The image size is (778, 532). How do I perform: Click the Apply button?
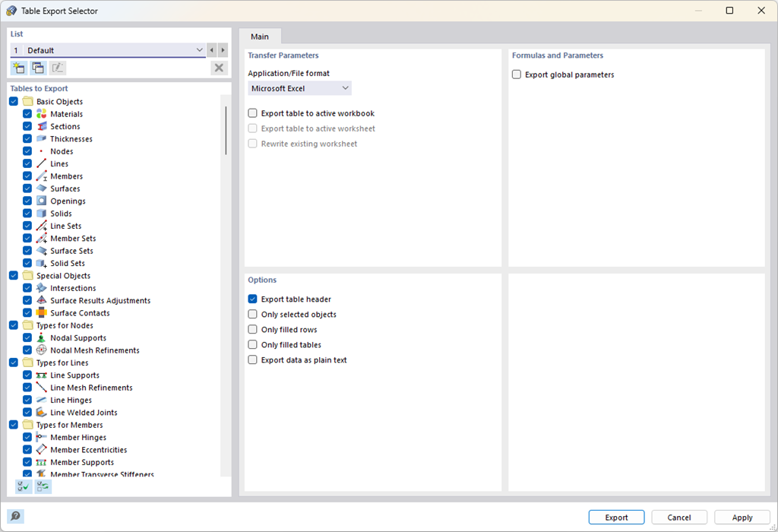pos(741,517)
